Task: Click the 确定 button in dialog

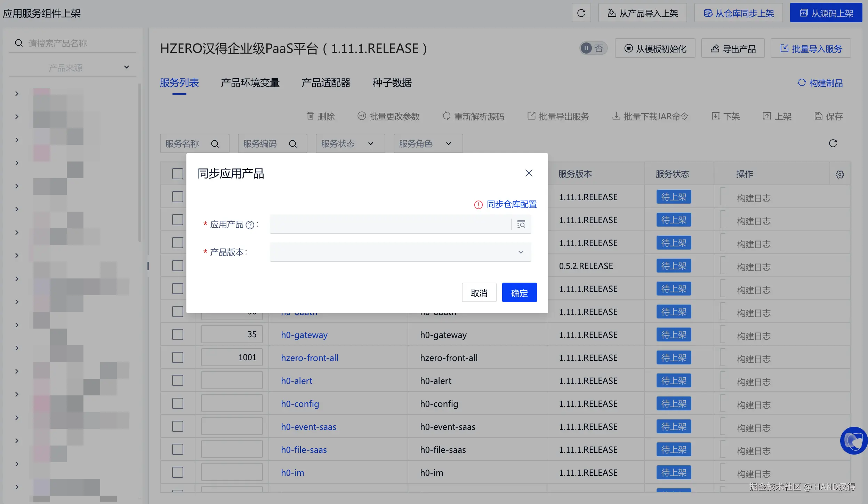Action: tap(519, 293)
